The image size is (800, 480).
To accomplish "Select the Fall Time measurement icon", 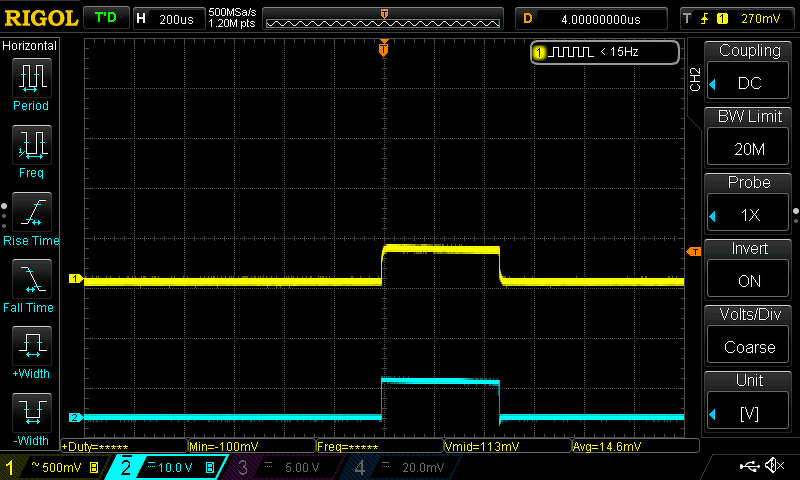I will [x=32, y=279].
